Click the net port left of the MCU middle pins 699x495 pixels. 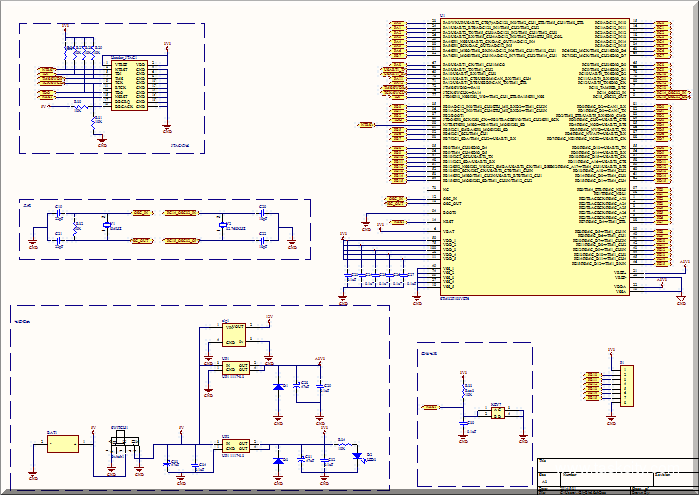tap(366, 124)
